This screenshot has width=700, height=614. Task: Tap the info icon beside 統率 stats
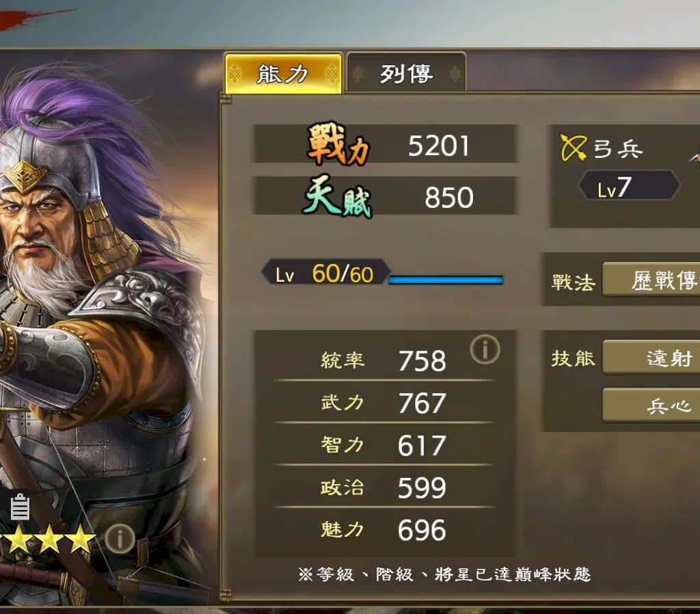pos(485,349)
